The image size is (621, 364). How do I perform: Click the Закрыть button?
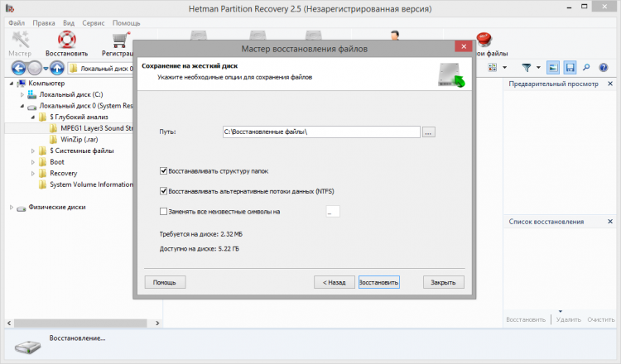click(x=444, y=282)
